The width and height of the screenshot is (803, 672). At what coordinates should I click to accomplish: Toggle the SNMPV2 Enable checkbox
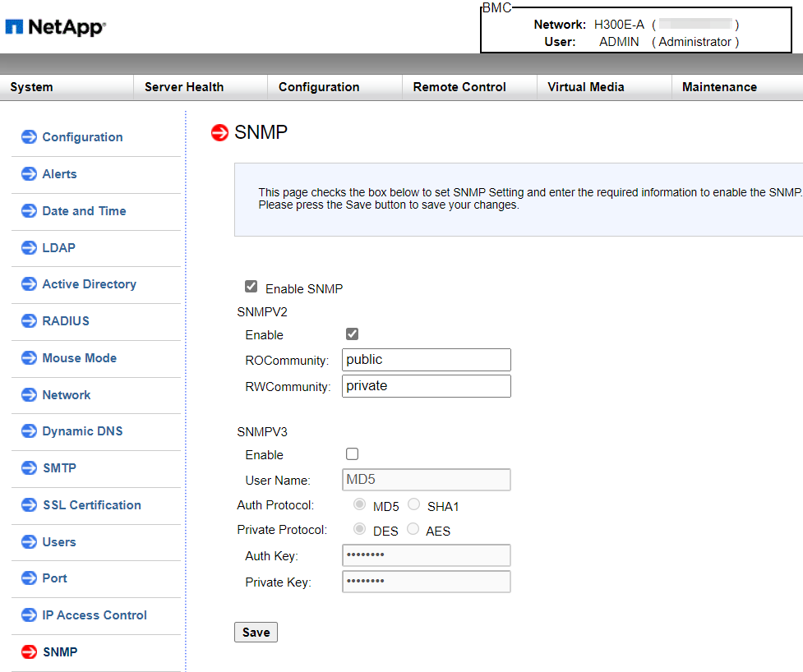(353, 334)
